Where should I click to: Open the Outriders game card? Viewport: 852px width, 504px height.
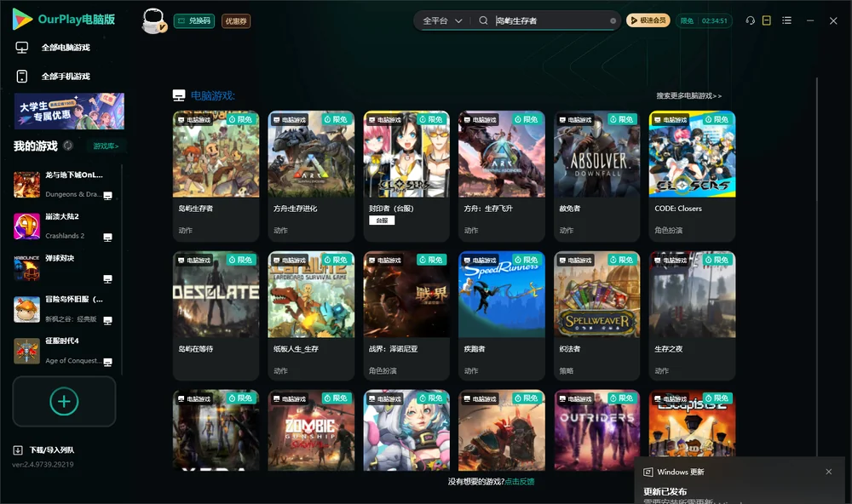(x=596, y=430)
